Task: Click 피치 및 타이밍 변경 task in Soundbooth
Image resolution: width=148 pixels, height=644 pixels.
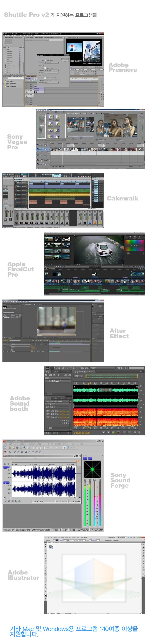Action: point(57,401)
